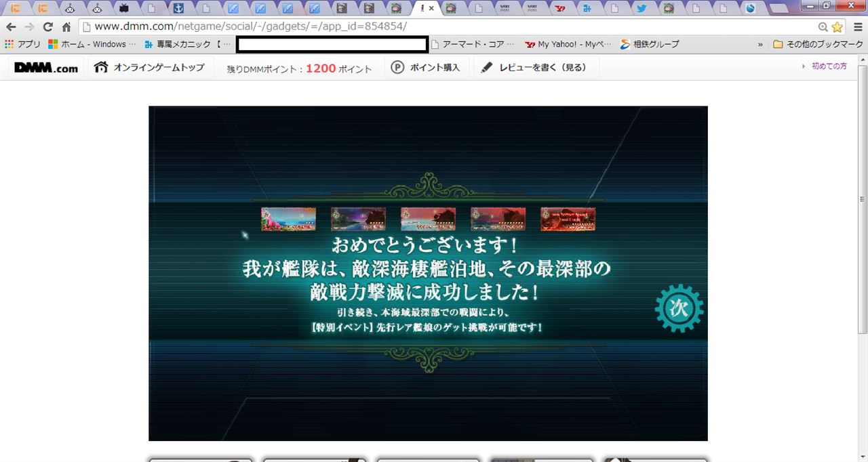Close the active browser tab
Screen dimensions: 868x462
click(431, 9)
